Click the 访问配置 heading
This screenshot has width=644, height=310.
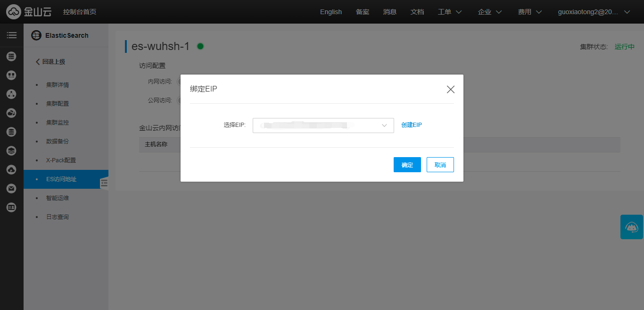pos(152,66)
